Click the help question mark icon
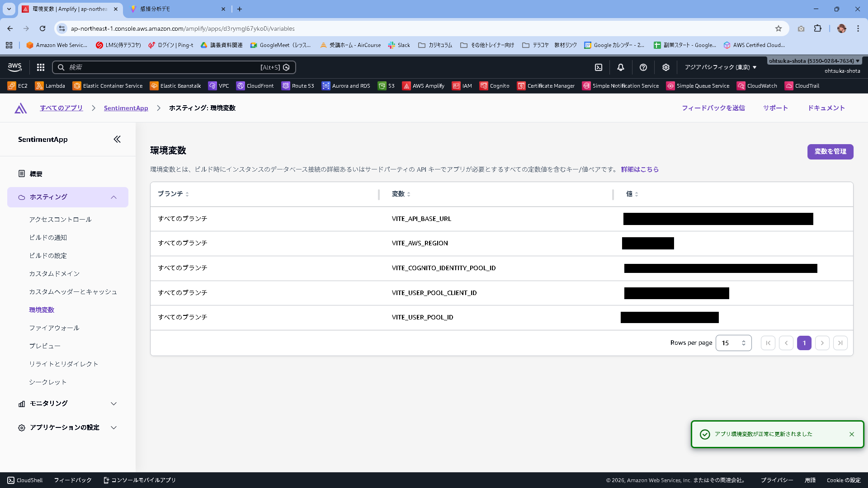Image resolution: width=868 pixels, height=488 pixels. point(643,67)
